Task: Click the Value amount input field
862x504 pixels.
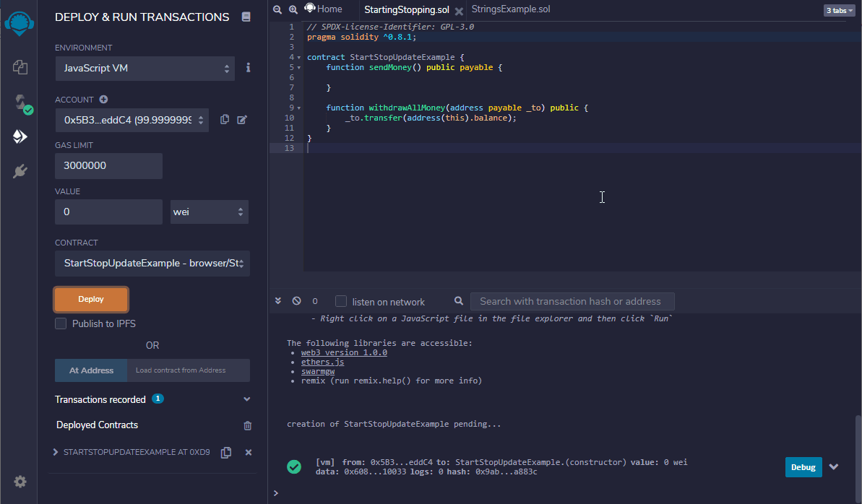Action: point(109,212)
